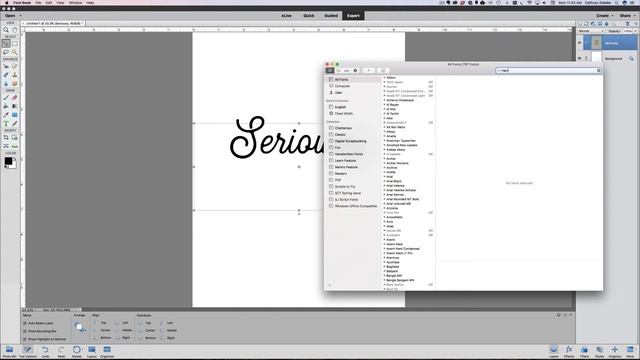
Task: Toggle the Tool Options panel
Action: pos(28,351)
